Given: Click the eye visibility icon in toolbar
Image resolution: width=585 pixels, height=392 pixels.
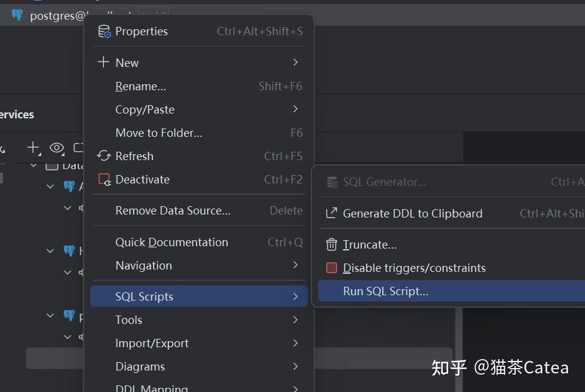Looking at the screenshot, I should (x=56, y=148).
